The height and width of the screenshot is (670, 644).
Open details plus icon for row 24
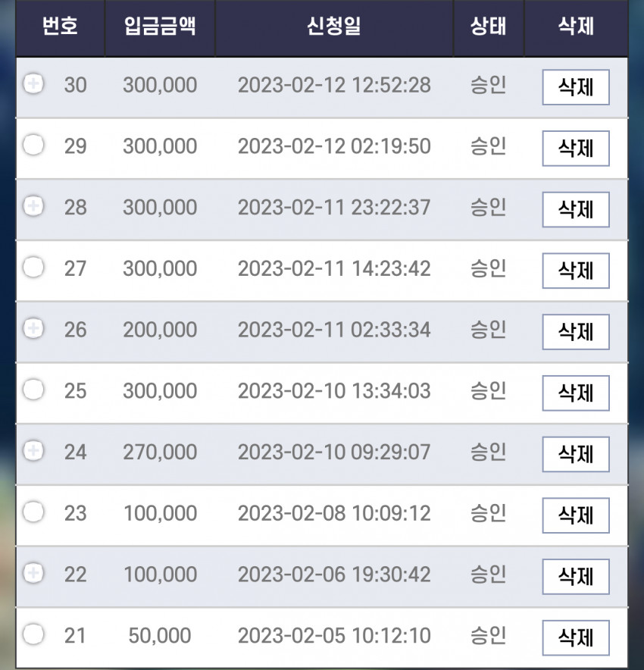33,450
